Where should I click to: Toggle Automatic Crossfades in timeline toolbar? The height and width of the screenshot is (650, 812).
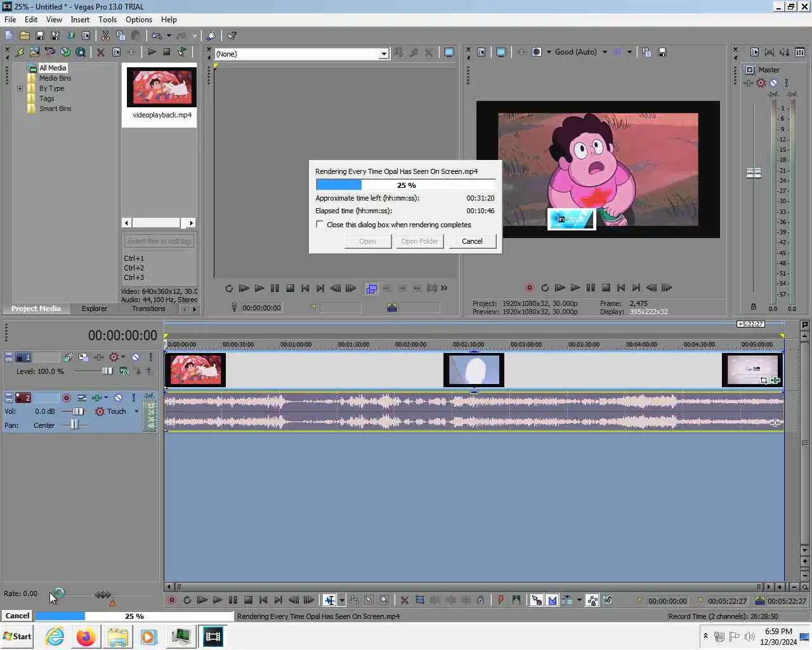pos(551,600)
